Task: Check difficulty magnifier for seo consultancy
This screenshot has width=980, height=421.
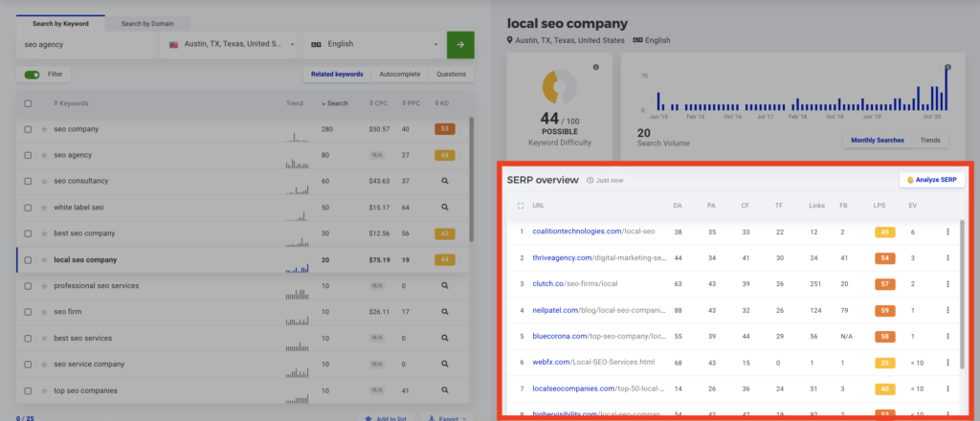Action: click(444, 181)
